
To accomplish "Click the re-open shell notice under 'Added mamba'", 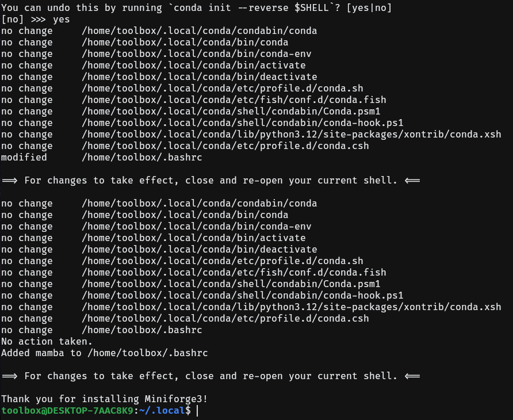I will [x=210, y=376].
